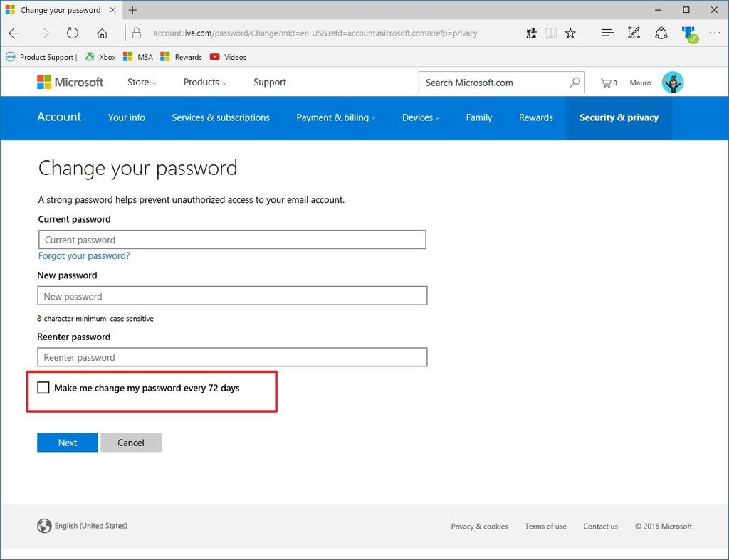The image size is (729, 560).
Task: Click the Next button
Action: click(67, 442)
